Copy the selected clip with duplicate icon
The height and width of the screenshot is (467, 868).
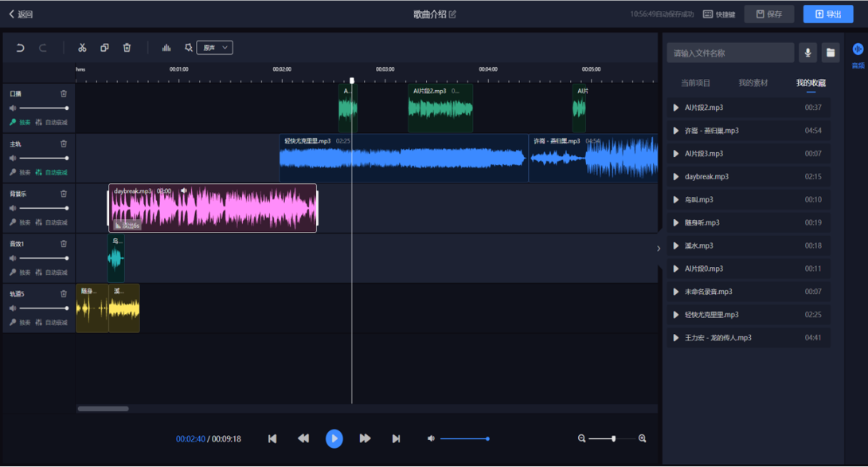click(x=104, y=47)
